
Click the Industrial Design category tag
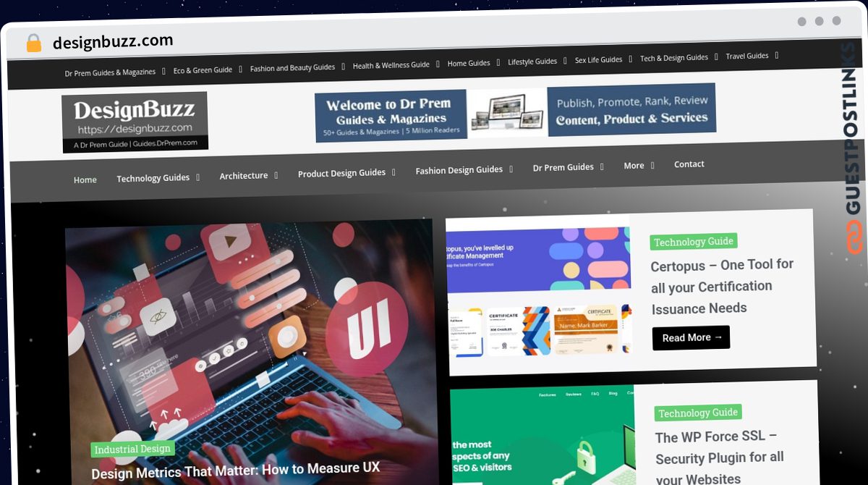tap(132, 449)
